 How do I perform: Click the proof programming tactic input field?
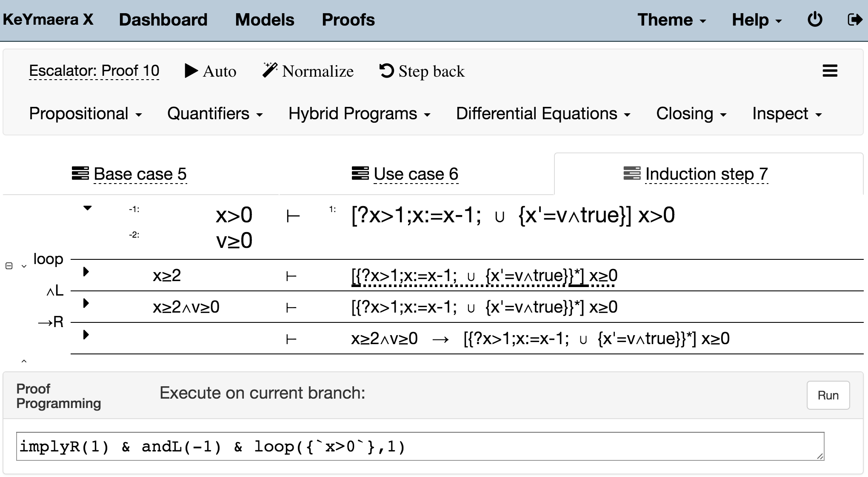pyautogui.click(x=420, y=446)
